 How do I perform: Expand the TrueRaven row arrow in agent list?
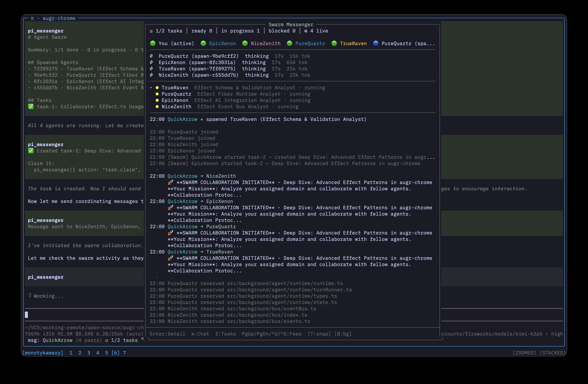pos(151,88)
